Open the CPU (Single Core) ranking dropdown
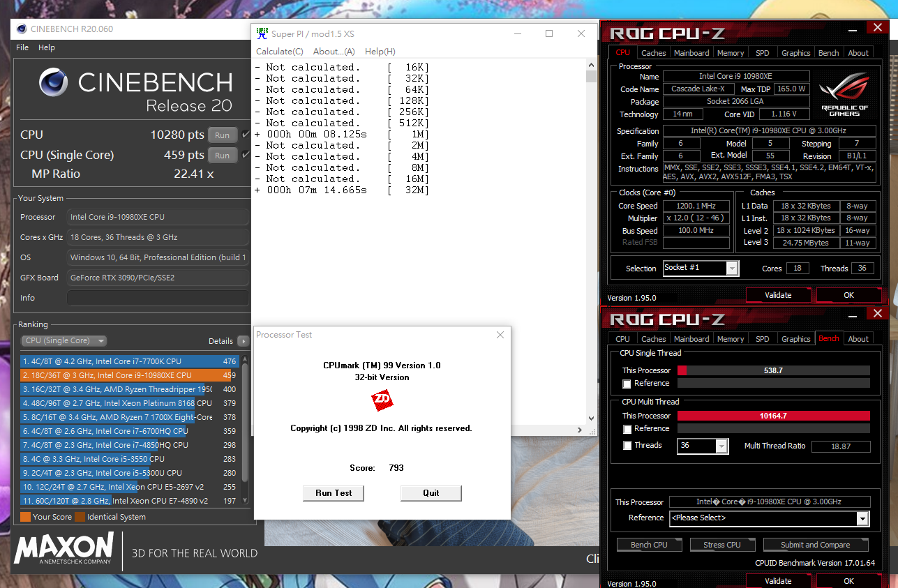Screen dimensions: 898x588 (64, 341)
